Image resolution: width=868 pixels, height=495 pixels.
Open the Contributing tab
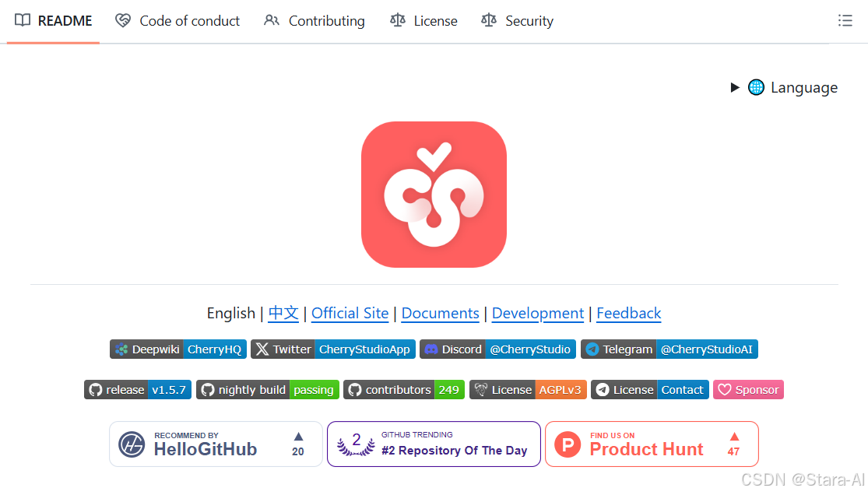tap(315, 21)
